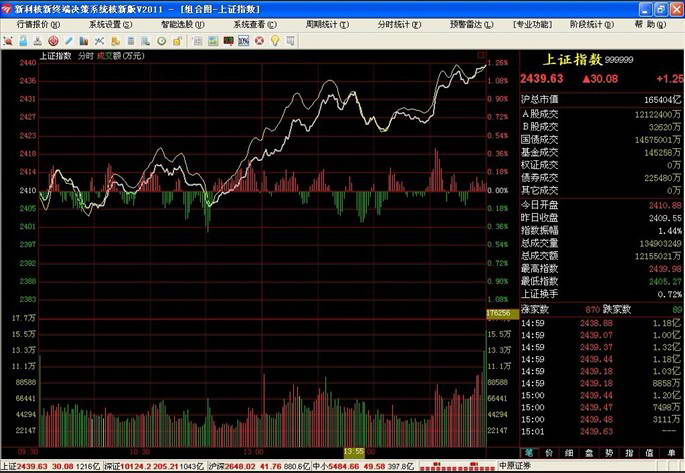
Task: Click the 分时 label above the chart
Action: pyautogui.click(x=86, y=56)
